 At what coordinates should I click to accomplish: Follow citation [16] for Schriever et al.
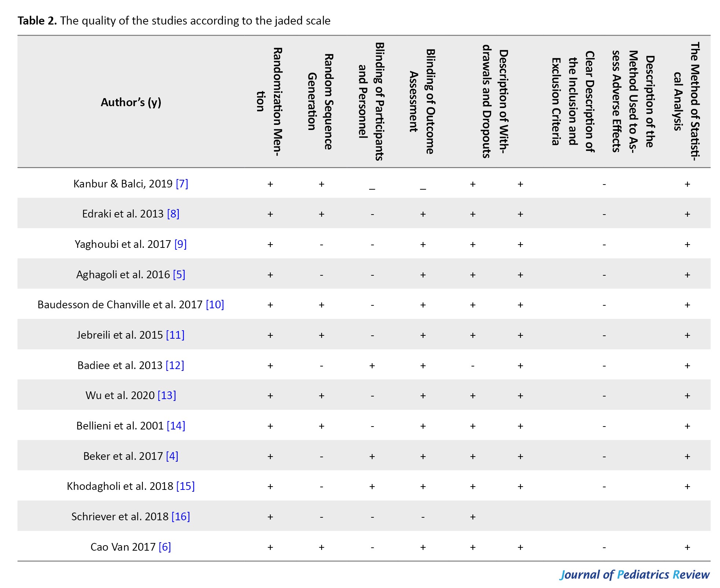181,516
